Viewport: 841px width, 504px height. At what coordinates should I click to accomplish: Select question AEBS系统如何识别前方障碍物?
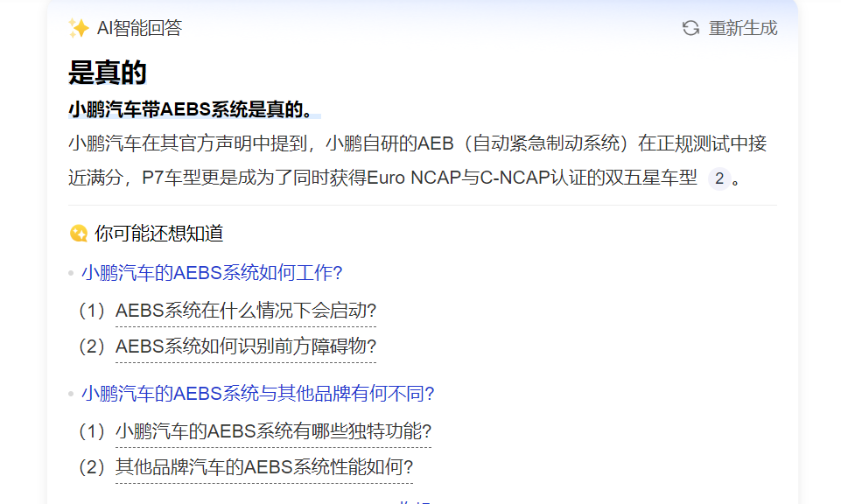(246, 346)
